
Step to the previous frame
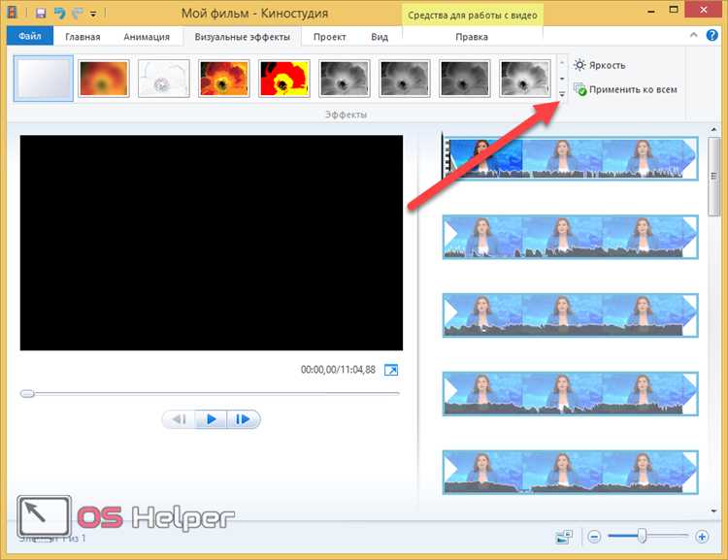pyautogui.click(x=180, y=419)
